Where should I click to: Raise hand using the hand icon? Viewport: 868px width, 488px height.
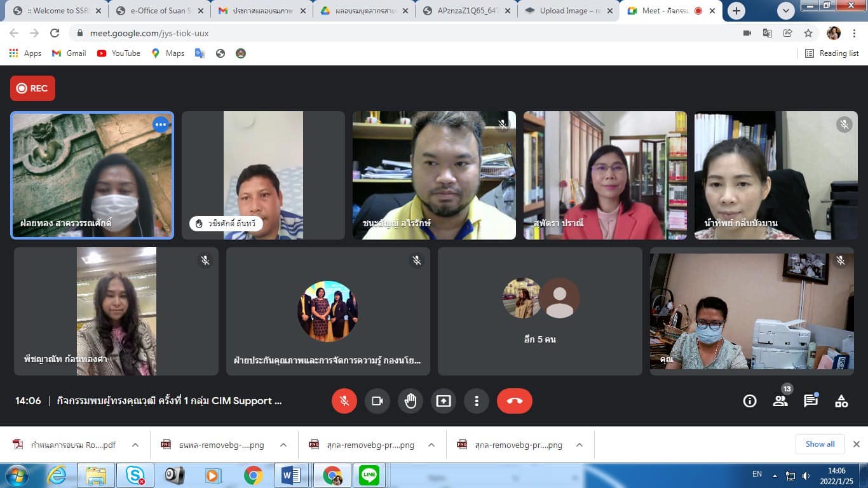(410, 401)
